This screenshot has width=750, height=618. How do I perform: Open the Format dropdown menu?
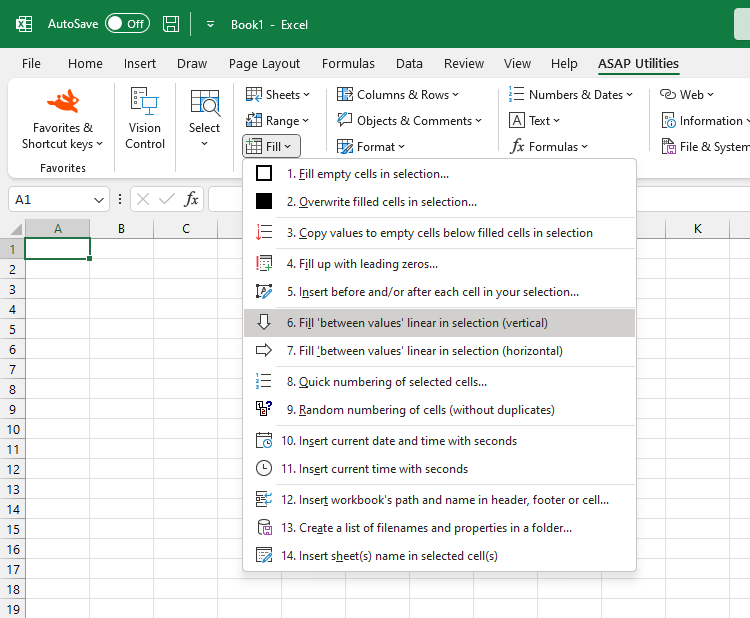click(371, 146)
